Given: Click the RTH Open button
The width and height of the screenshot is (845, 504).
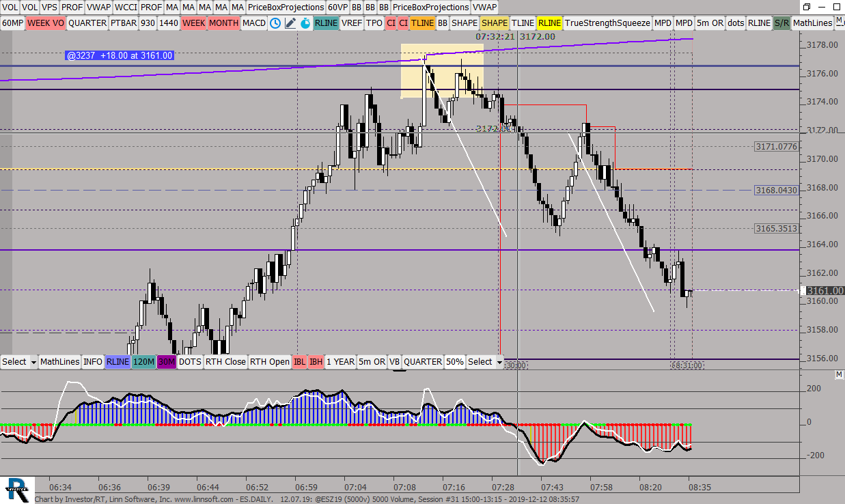Looking at the screenshot, I should 269,361.
